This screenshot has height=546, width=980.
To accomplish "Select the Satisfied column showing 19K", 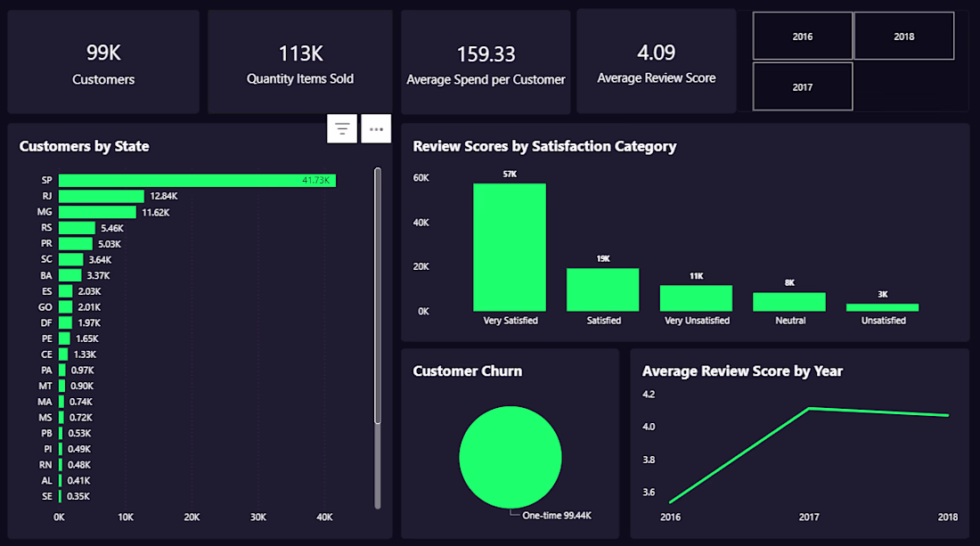I will 602,289.
